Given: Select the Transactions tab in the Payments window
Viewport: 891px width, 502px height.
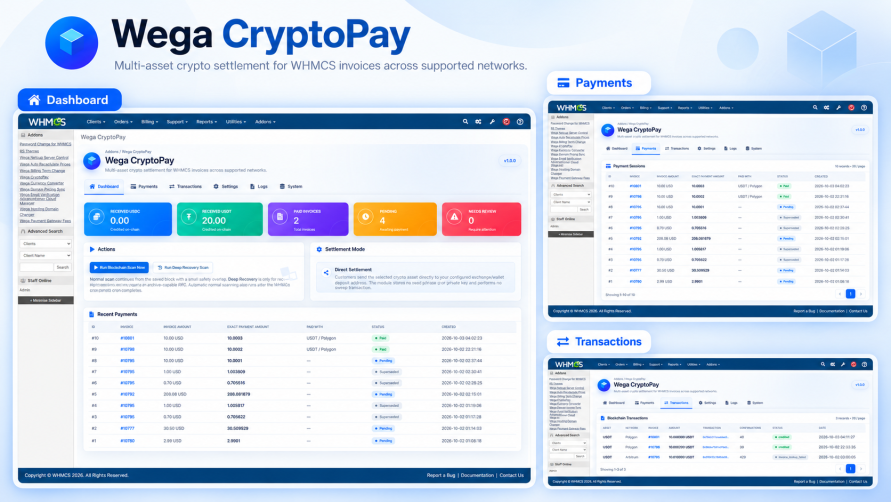Looking at the screenshot, I should click(x=677, y=148).
